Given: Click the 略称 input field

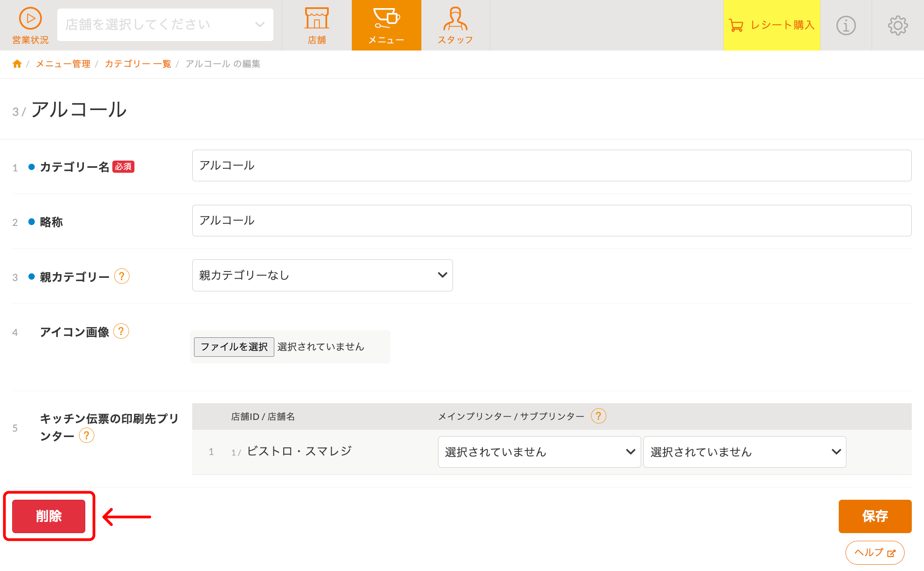Looking at the screenshot, I should click(552, 221).
